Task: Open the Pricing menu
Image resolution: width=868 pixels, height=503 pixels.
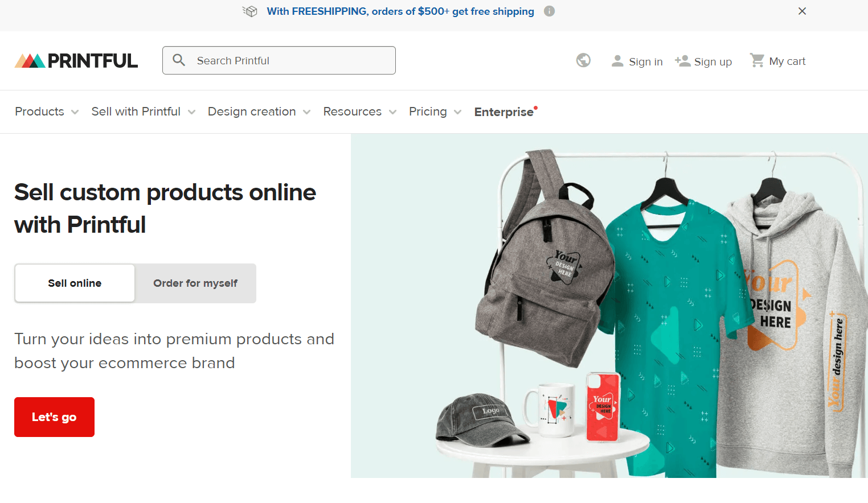Action: 435,112
